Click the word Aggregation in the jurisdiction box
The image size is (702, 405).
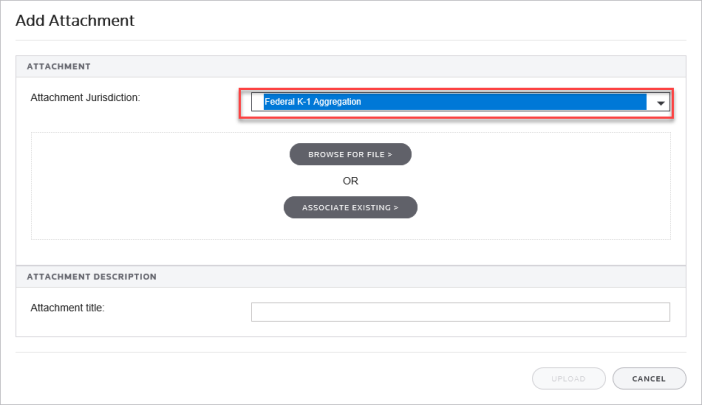336,102
